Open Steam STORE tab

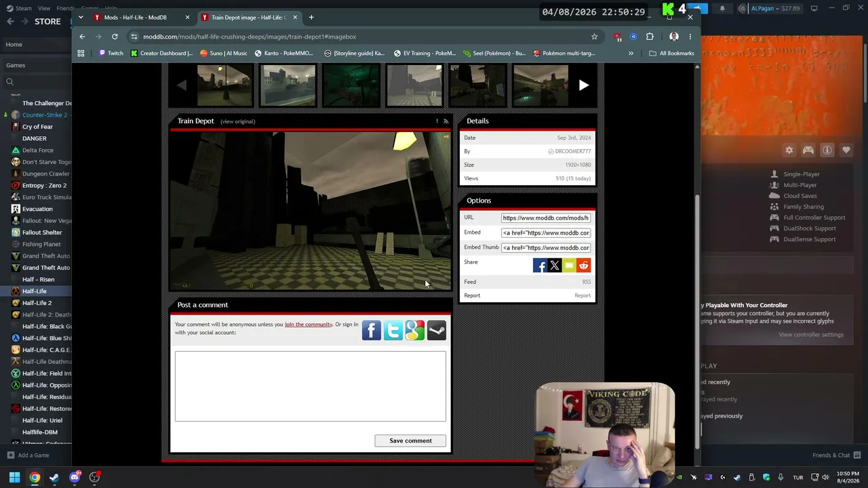click(x=47, y=22)
